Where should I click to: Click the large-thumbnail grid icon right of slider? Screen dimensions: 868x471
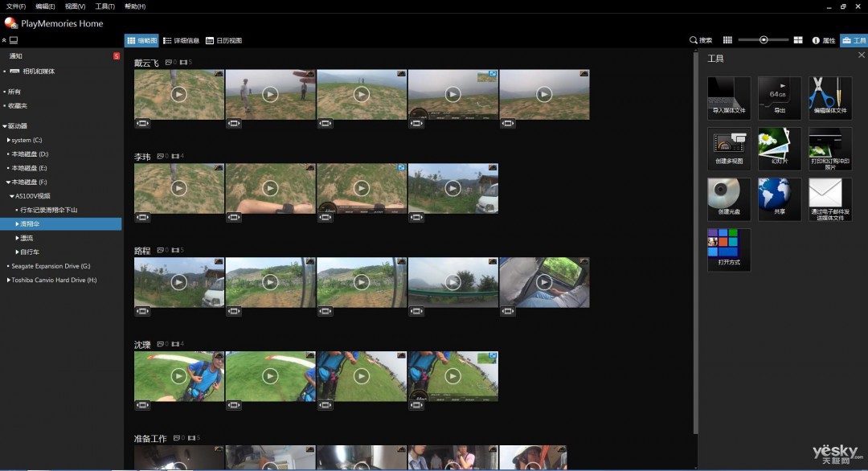click(798, 40)
